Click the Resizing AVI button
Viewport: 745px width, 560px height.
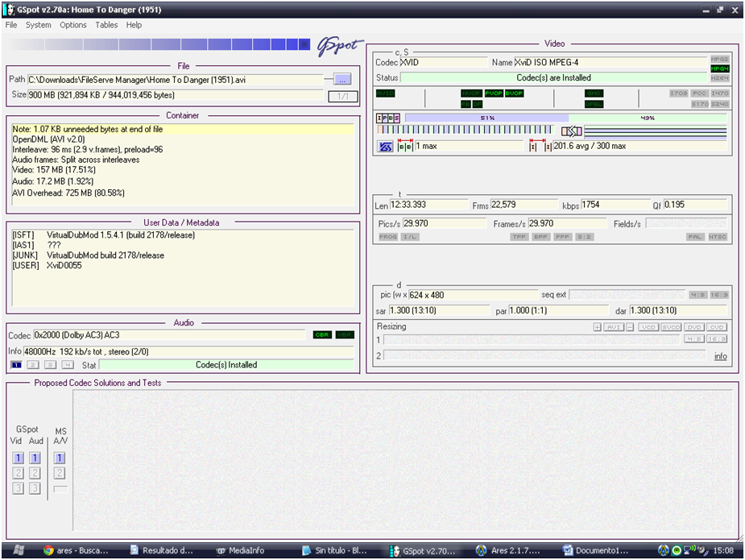tap(614, 327)
